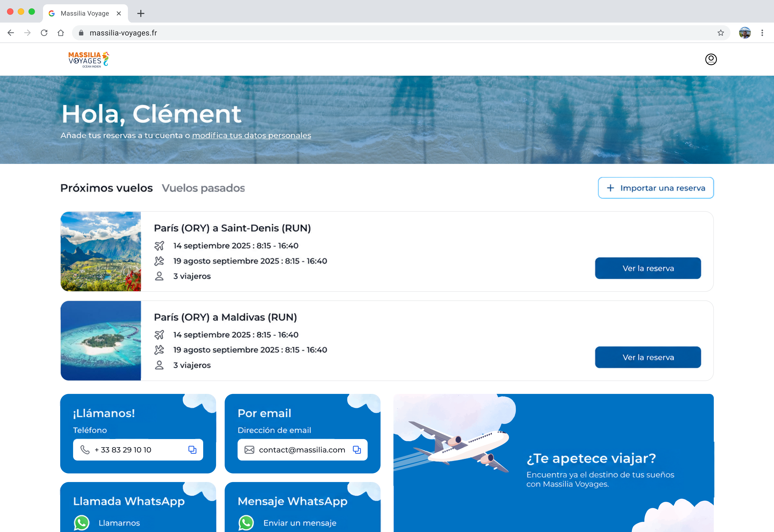Click the phone handset icon
Image resolution: width=774 pixels, height=532 pixels.
click(85, 450)
